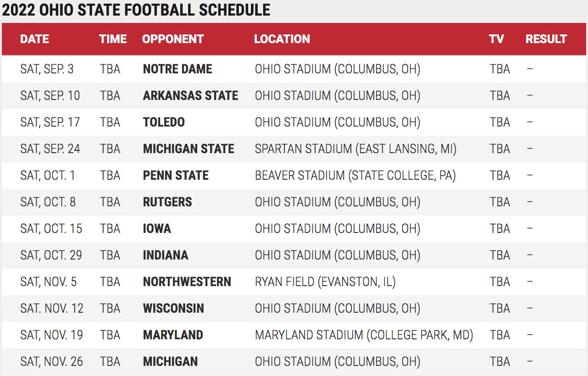Select Wisconsin in the schedule
Viewport: 588px width, 376px height.
173,309
